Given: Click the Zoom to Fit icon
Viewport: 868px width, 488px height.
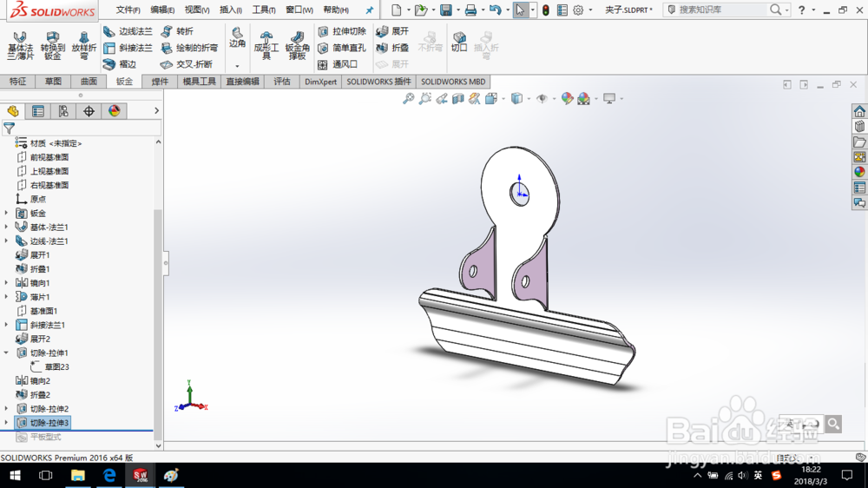Looking at the screenshot, I should (x=408, y=99).
